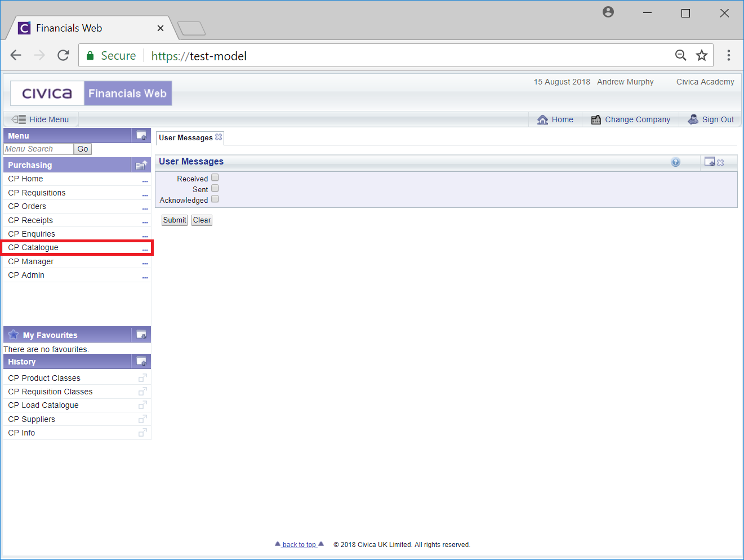The width and height of the screenshot is (744, 560).
Task: Click the Hide Menu link text
Action: pyautogui.click(x=49, y=119)
